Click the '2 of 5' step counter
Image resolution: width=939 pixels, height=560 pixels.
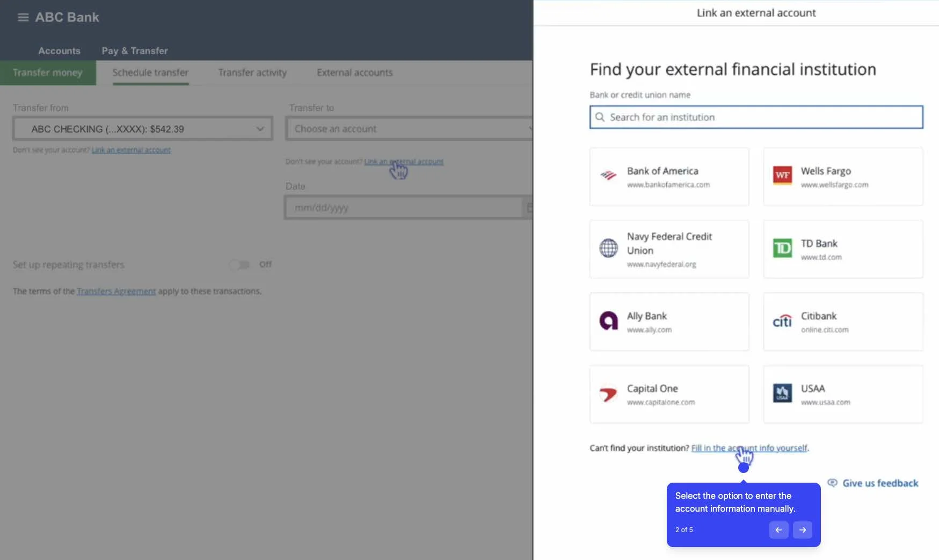pyautogui.click(x=684, y=529)
